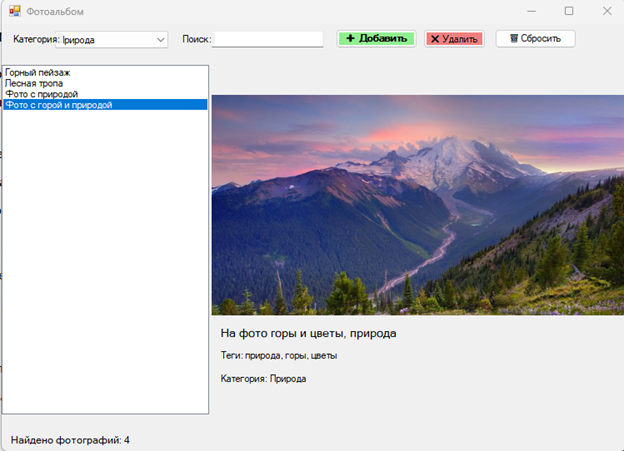The height and width of the screenshot is (451, 624).
Task: Click the Категория: Природа label below tags
Action: click(263, 379)
